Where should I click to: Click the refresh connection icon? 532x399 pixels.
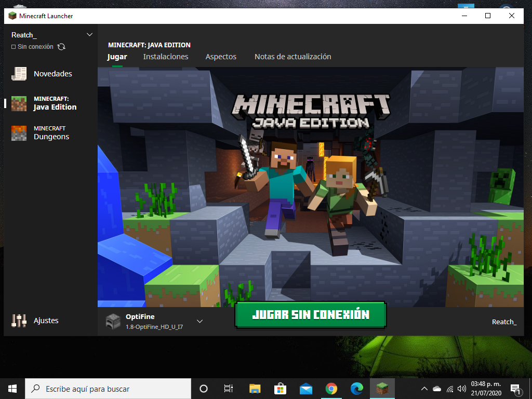click(61, 47)
